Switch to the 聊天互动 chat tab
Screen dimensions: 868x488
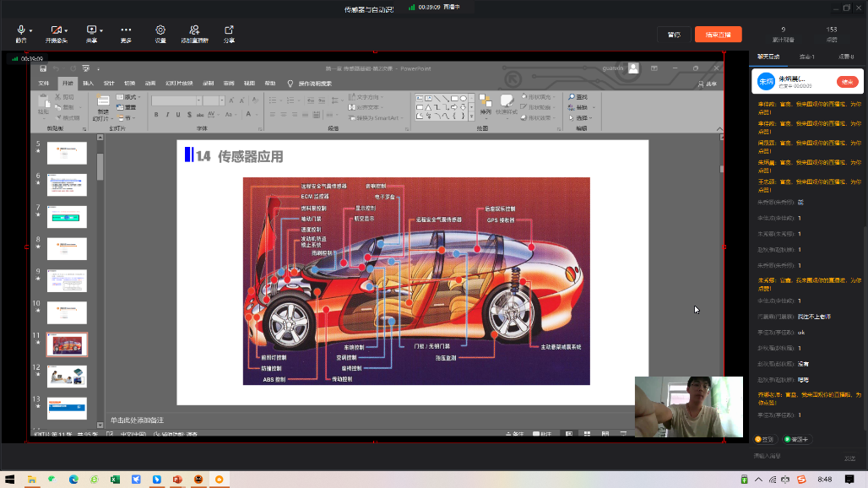click(x=768, y=57)
